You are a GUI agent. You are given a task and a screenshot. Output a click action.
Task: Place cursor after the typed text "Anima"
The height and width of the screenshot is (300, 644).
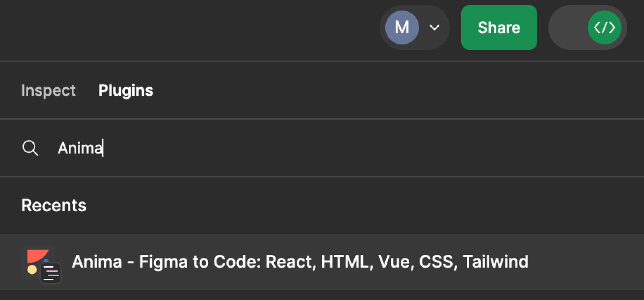(103, 148)
